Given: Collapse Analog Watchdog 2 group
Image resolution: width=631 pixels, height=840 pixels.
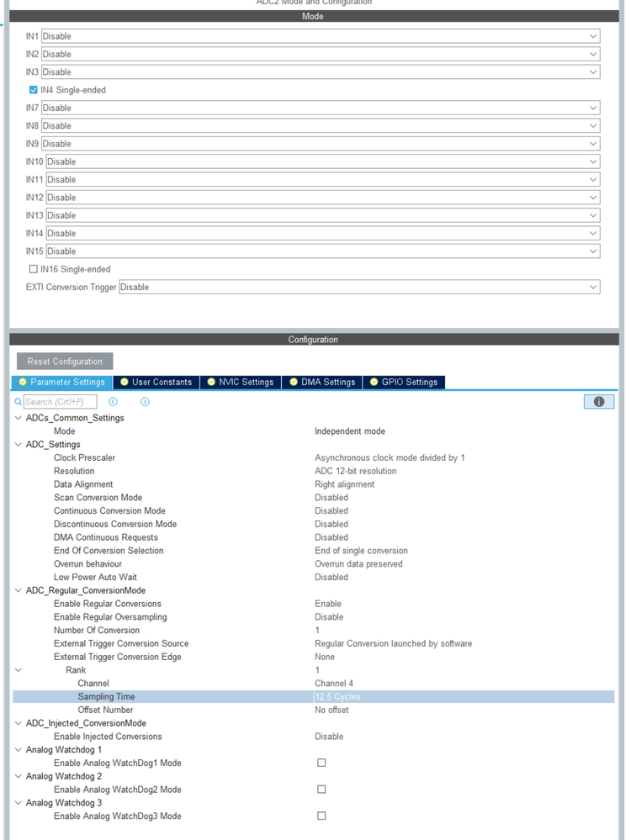Looking at the screenshot, I should coord(19,776).
